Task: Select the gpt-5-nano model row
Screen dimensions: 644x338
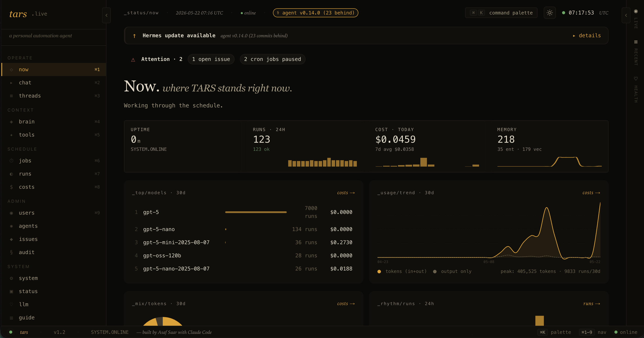Action: (243, 229)
